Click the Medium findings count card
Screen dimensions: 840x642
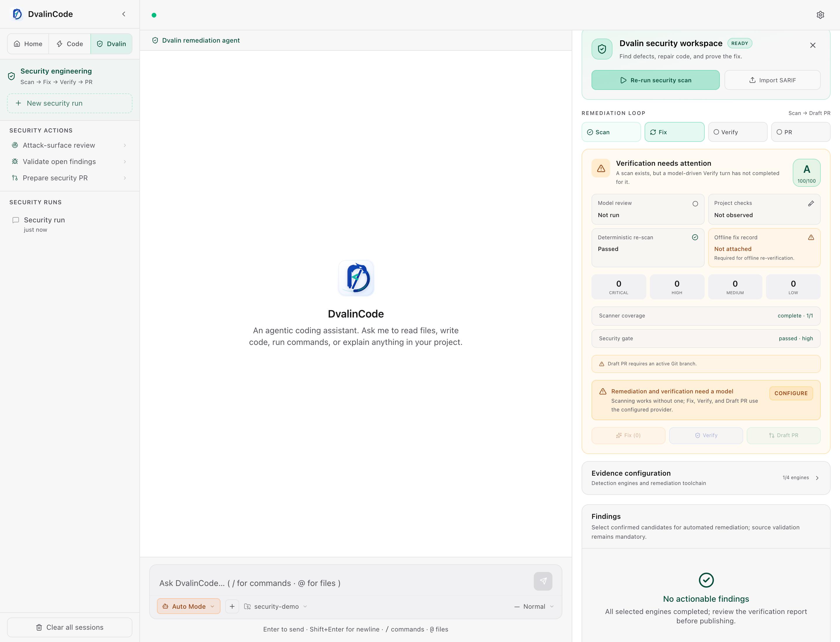tap(735, 287)
